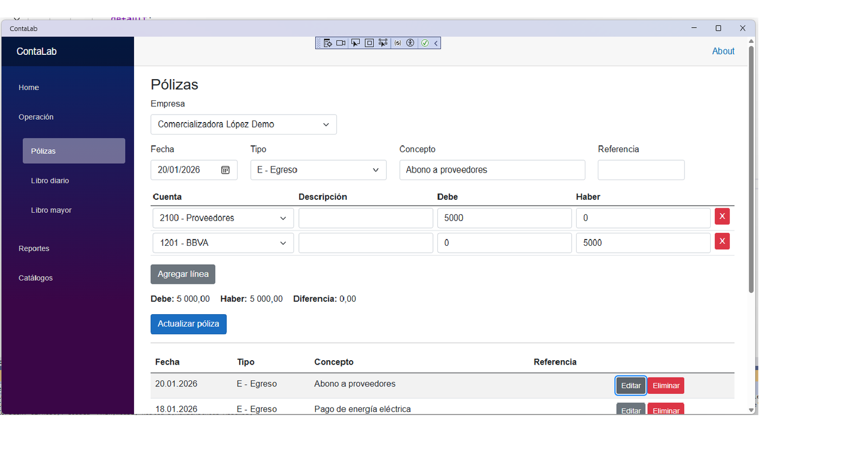The height and width of the screenshot is (459, 868).
Task: Delete the Pago de energía eléctrica póliza
Action: tap(666, 409)
